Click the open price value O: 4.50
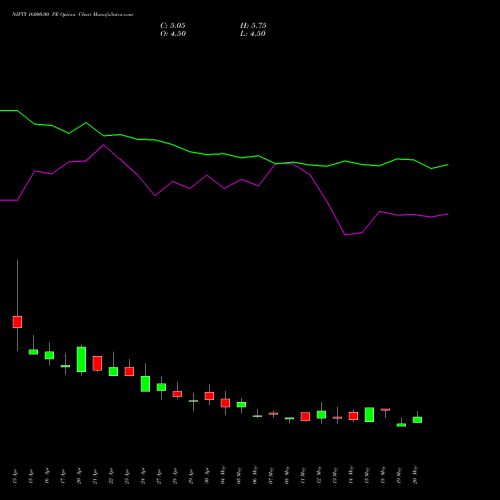Screen dimensions: 500x500 pyautogui.click(x=173, y=34)
